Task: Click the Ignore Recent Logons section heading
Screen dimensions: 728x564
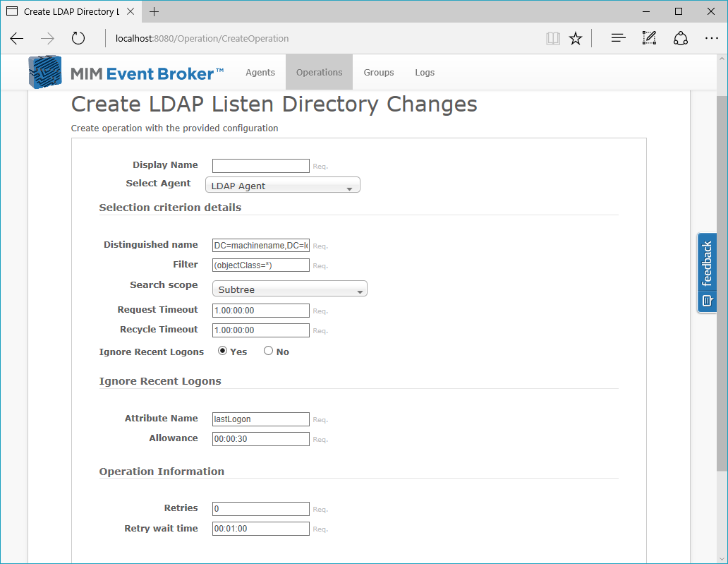Action: pyautogui.click(x=160, y=381)
